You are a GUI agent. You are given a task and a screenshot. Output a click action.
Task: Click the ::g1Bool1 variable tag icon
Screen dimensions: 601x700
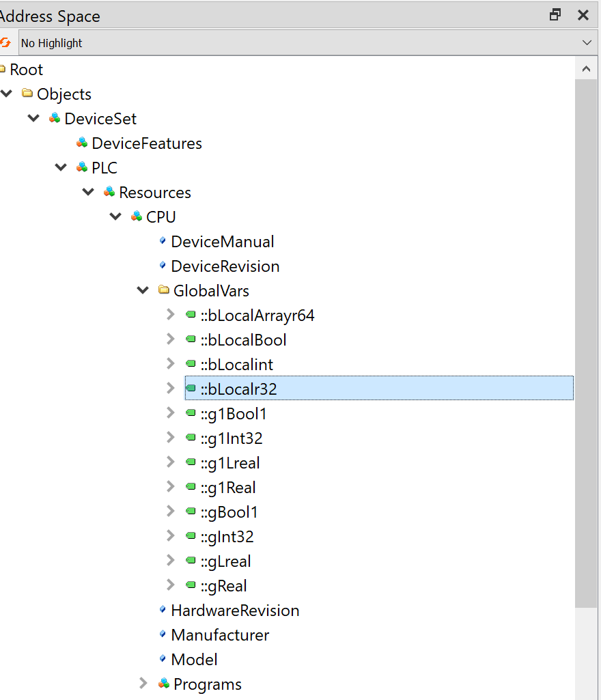pos(191,412)
